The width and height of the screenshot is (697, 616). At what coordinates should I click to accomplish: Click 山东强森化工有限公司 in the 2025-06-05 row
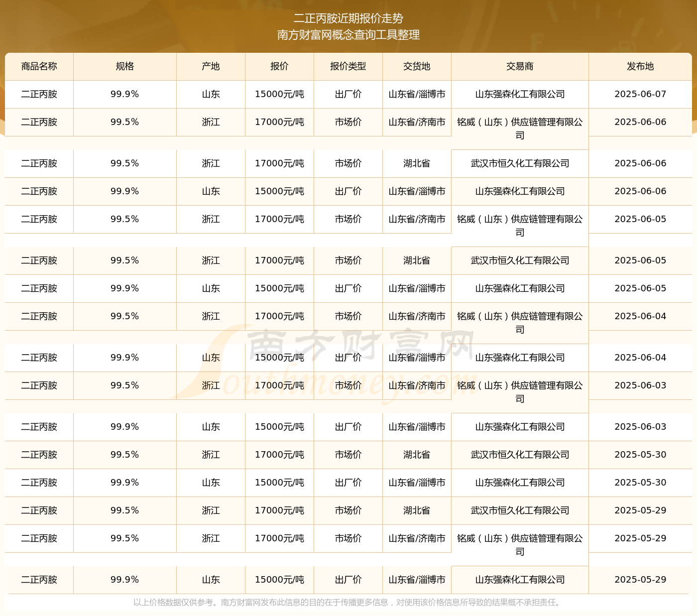[520, 288]
